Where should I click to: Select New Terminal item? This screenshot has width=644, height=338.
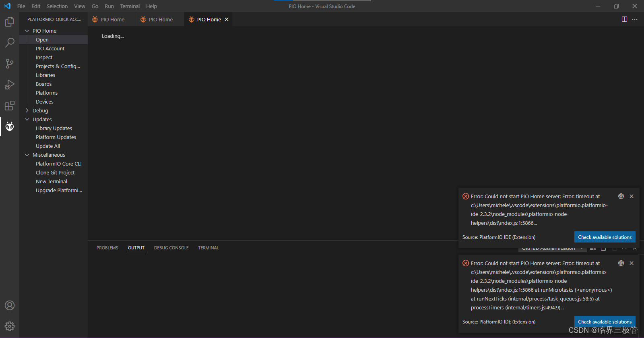[54, 181]
